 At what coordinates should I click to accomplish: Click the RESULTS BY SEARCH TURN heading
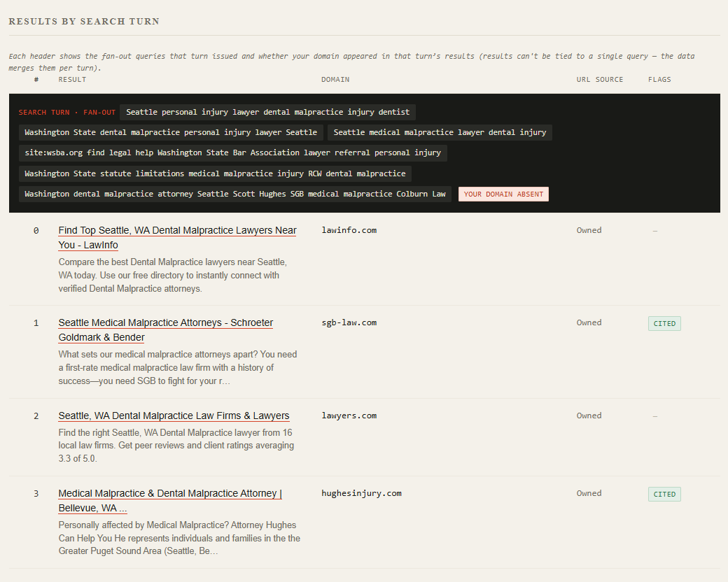(x=84, y=22)
